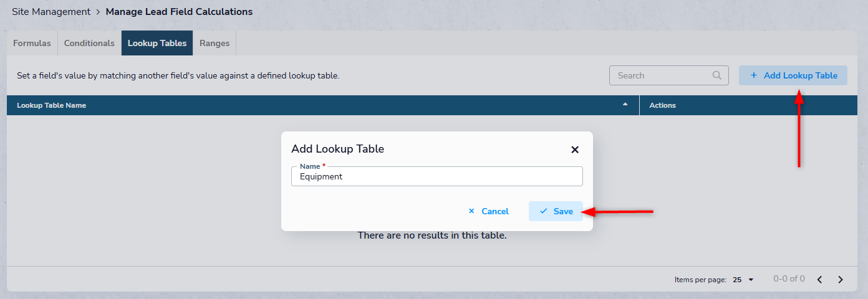Click the Add Lookup Table button
868x299 pixels.
coord(793,75)
